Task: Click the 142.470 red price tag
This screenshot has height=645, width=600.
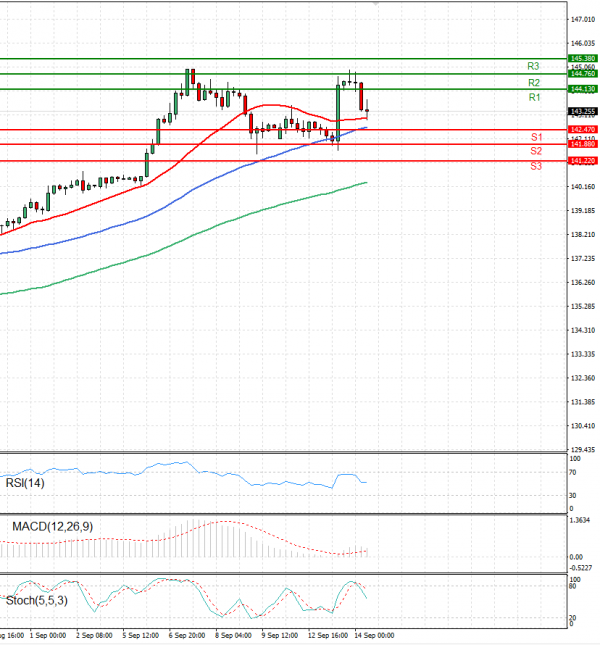Action: click(582, 130)
